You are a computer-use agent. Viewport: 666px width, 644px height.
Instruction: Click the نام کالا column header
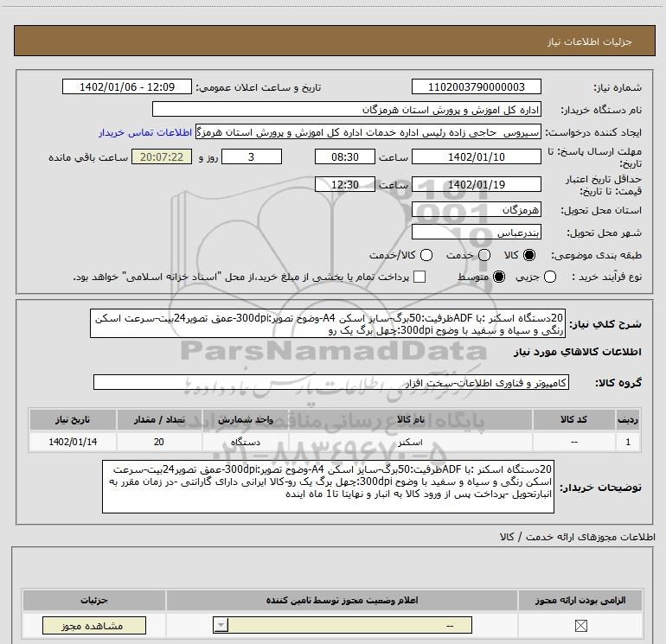[410, 419]
